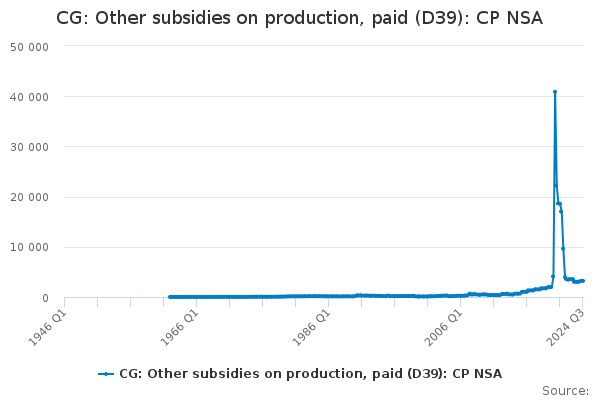Image resolution: width=600 pixels, height=400 pixels.
Task: Click the 50 000 y-axis label
Action: 30,47
